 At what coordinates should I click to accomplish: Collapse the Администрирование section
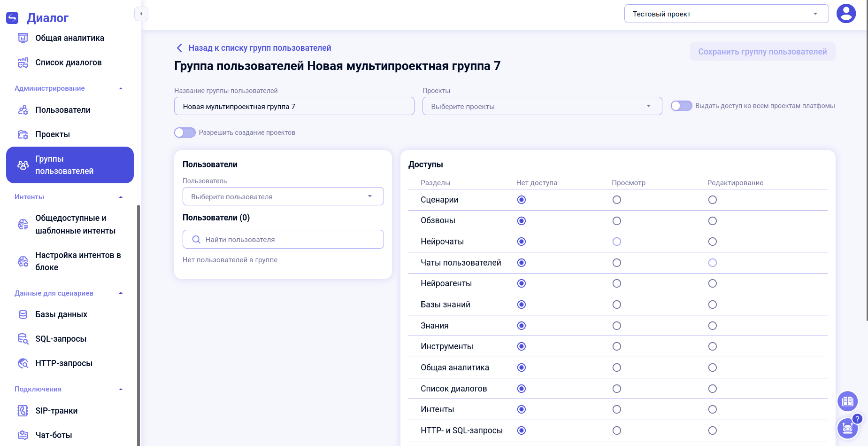[121, 88]
